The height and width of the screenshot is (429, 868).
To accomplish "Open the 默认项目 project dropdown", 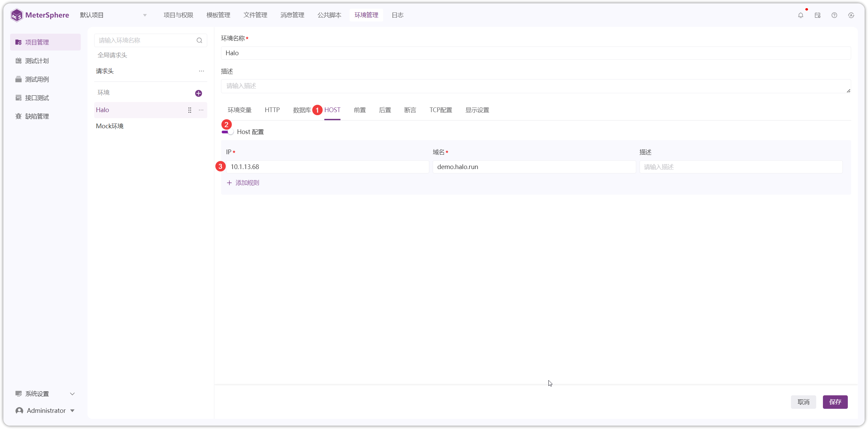I will click(113, 15).
